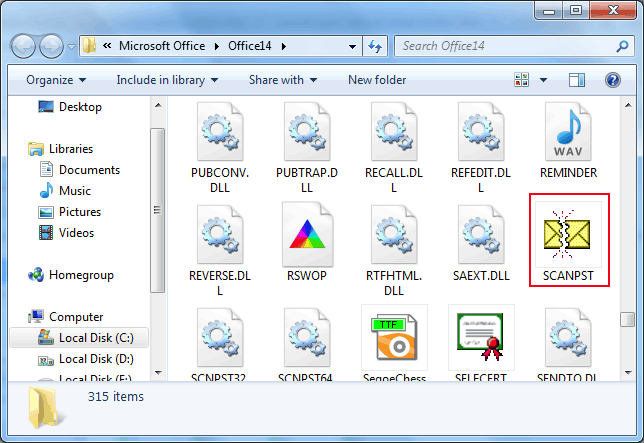The height and width of the screenshot is (443, 644).
Task: Click the file list scrollbar thumb
Action: click(627, 319)
